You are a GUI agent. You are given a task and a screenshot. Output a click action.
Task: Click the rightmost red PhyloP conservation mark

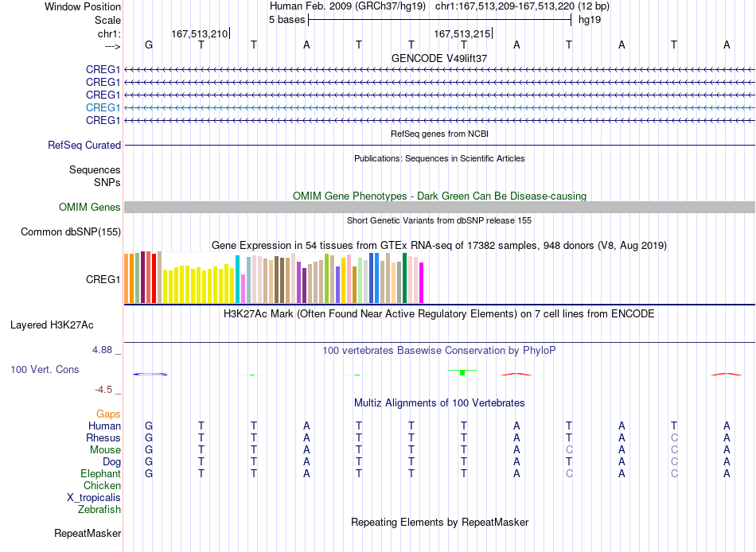tap(727, 374)
